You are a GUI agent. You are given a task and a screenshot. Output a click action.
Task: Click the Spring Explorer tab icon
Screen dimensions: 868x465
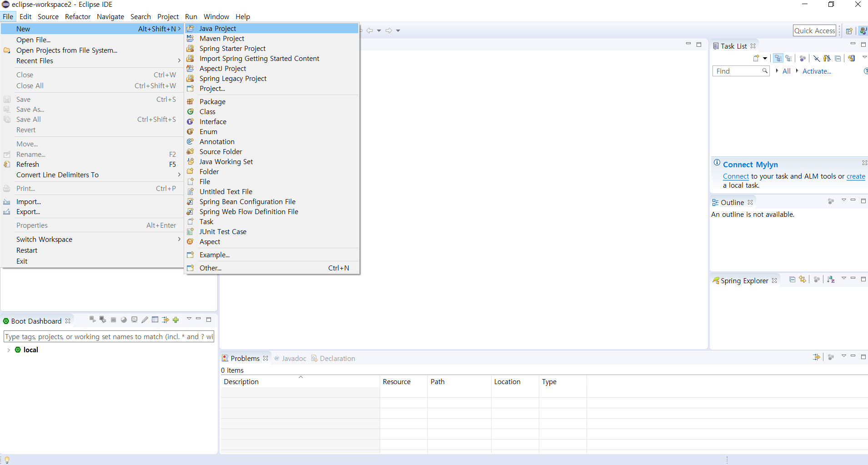716,280
